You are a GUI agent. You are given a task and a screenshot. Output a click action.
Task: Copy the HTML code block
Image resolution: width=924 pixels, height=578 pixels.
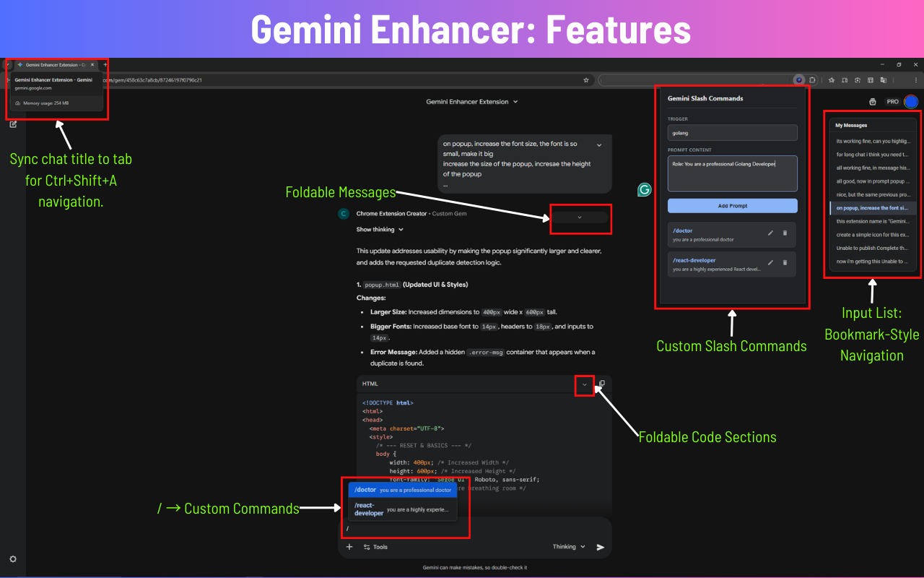click(x=602, y=384)
